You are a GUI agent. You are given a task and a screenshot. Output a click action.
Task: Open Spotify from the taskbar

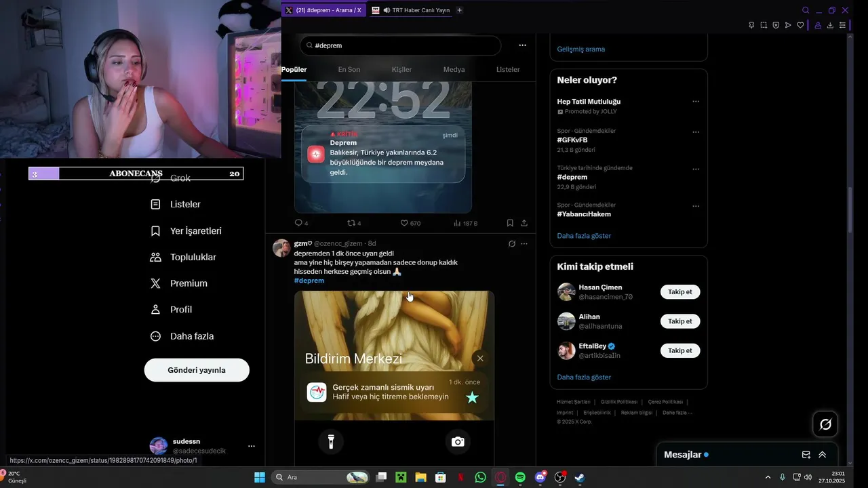[x=520, y=477]
